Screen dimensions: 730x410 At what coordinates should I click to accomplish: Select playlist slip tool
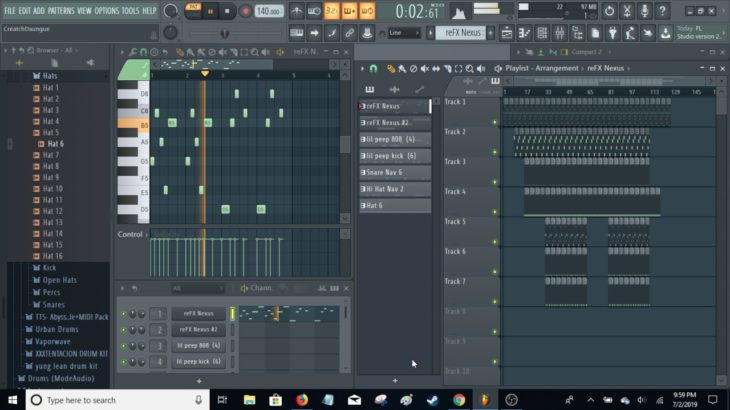(436, 68)
